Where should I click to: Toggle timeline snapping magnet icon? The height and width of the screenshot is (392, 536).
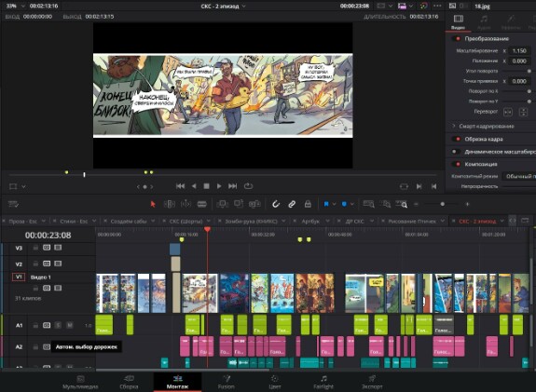(x=276, y=204)
